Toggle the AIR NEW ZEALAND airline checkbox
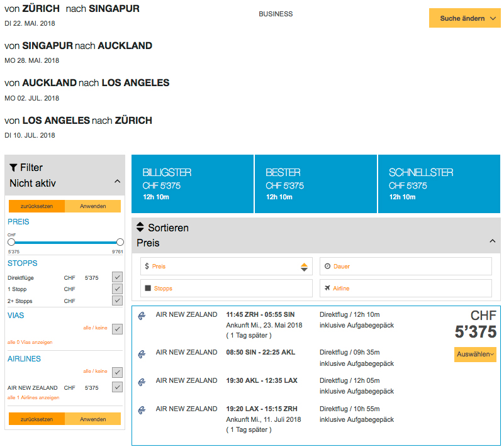The width and height of the screenshot is (504, 447). (117, 387)
